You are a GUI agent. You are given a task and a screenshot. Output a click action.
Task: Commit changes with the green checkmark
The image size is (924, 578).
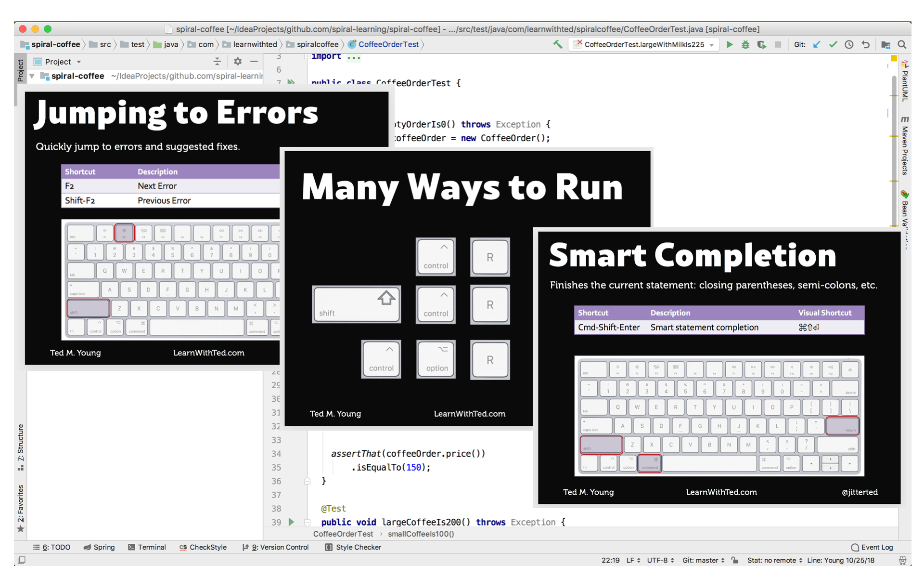pos(833,44)
